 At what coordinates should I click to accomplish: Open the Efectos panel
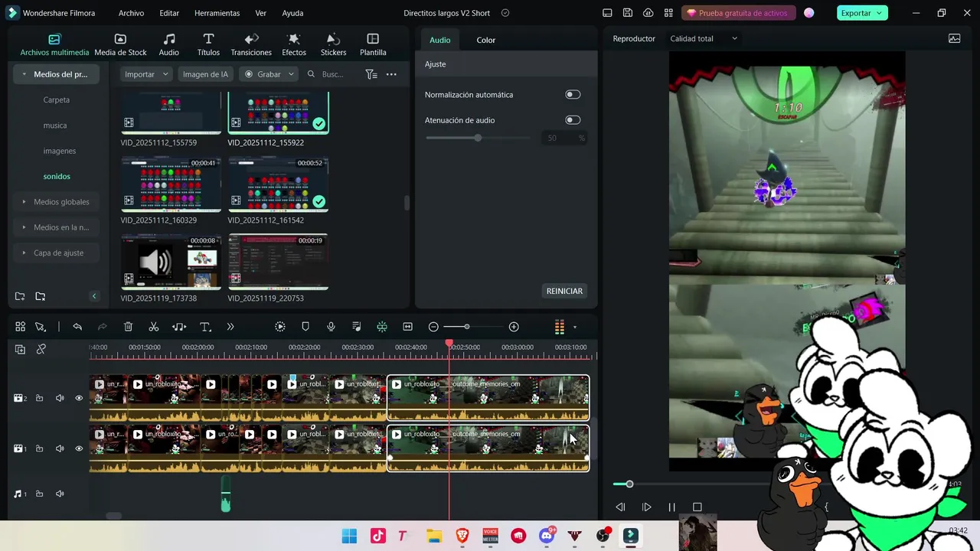(x=294, y=45)
